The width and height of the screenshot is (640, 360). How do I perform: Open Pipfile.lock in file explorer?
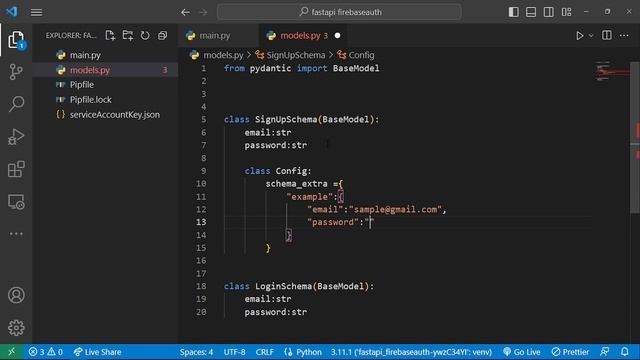pyautogui.click(x=91, y=100)
